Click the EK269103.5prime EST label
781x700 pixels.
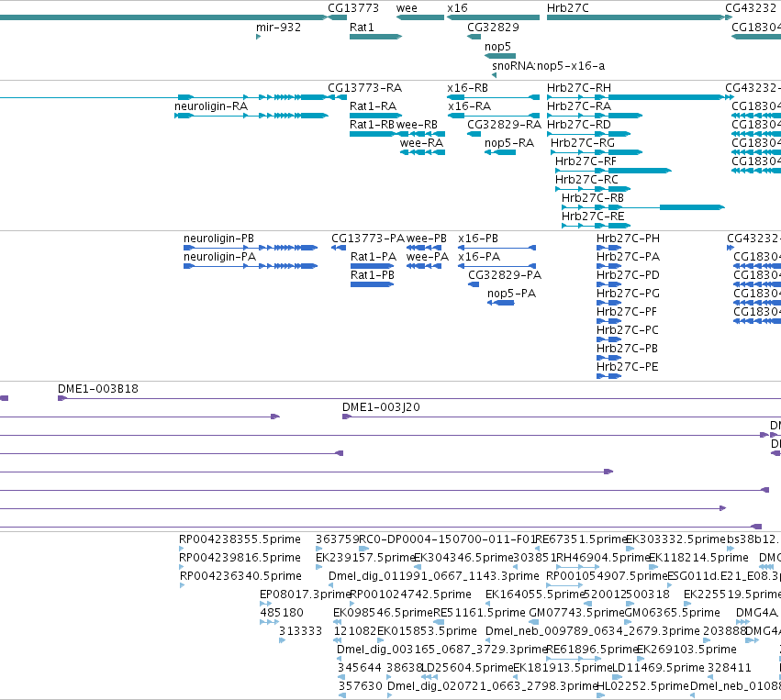(686, 650)
